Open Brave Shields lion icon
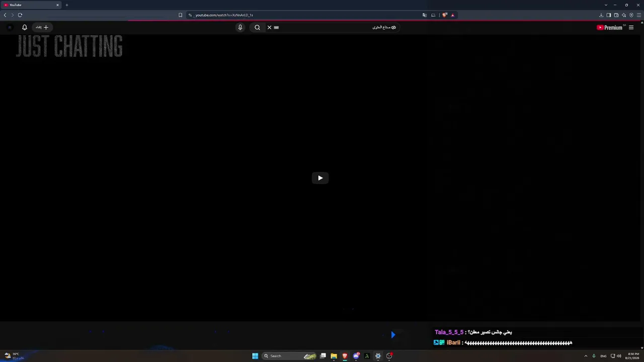 [x=444, y=15]
